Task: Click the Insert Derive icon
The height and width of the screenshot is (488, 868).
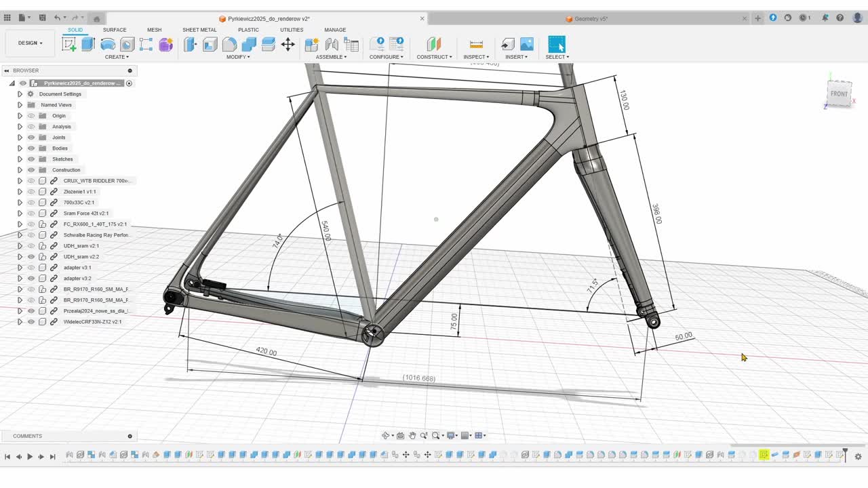Action: tap(507, 44)
